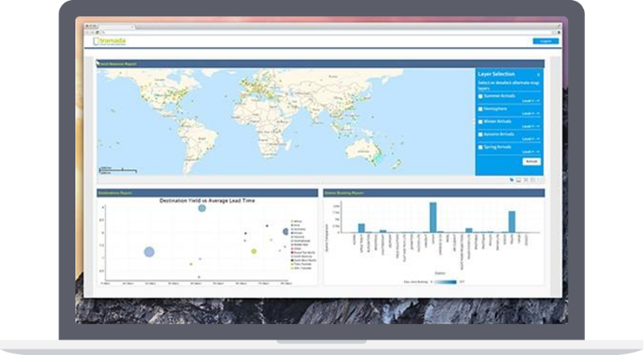Screen dimensions: 644x355
Task: Click the tag icon below the map
Action: 511,180
